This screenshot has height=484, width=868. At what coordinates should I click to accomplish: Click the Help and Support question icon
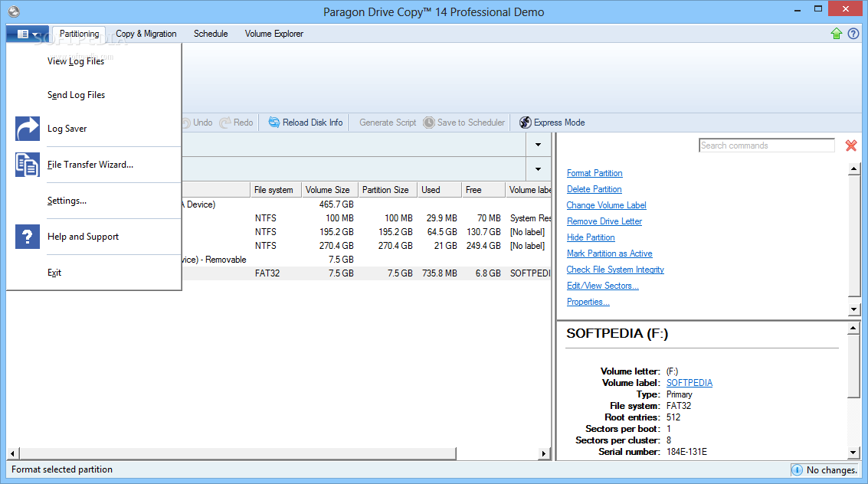(x=27, y=237)
